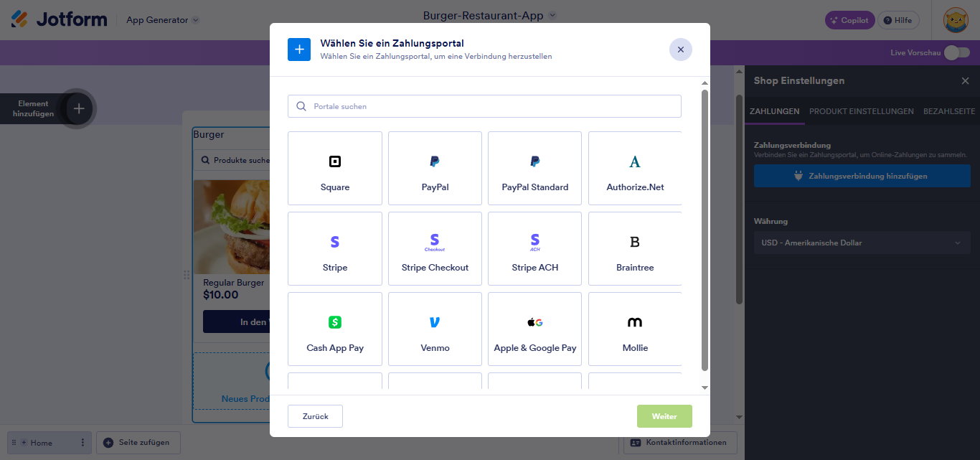The image size is (980, 460).
Task: Click Zahlungsverbindung hinzufügen button
Action: (862, 176)
